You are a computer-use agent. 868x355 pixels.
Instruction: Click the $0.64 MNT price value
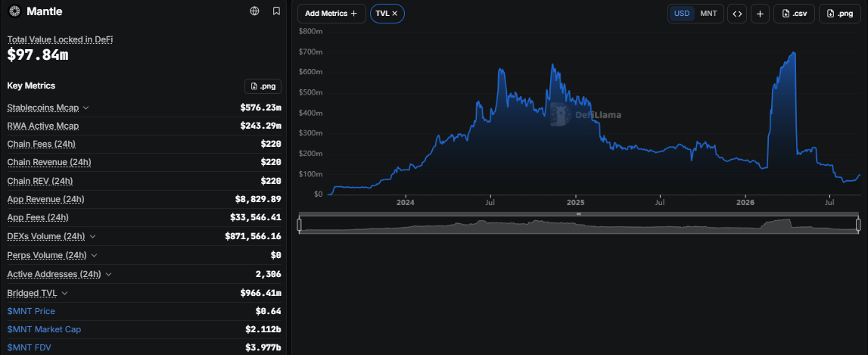[x=269, y=311]
